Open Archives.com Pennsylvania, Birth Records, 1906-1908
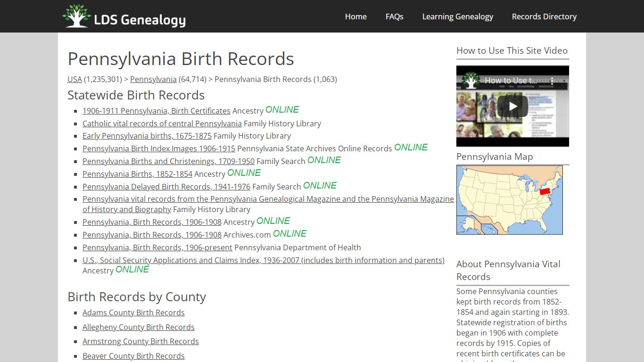The width and height of the screenshot is (644, 362). click(x=152, y=235)
